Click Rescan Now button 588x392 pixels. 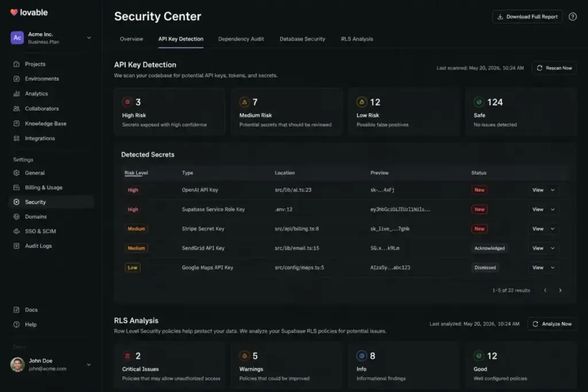point(554,68)
